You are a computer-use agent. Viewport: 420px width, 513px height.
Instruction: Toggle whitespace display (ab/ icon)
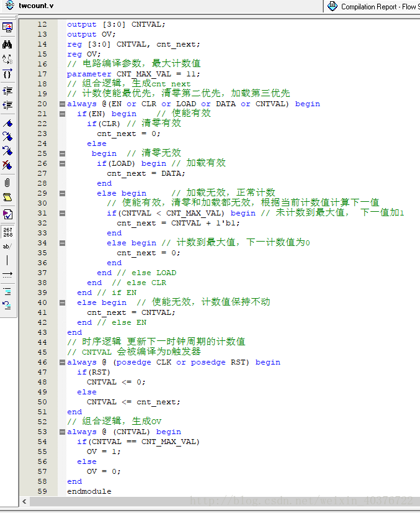7,247
